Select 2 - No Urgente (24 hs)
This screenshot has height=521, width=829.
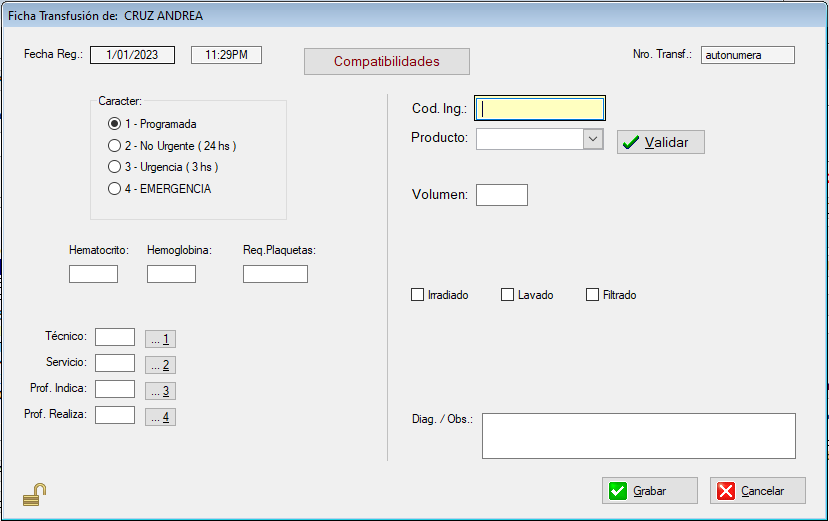pos(114,146)
